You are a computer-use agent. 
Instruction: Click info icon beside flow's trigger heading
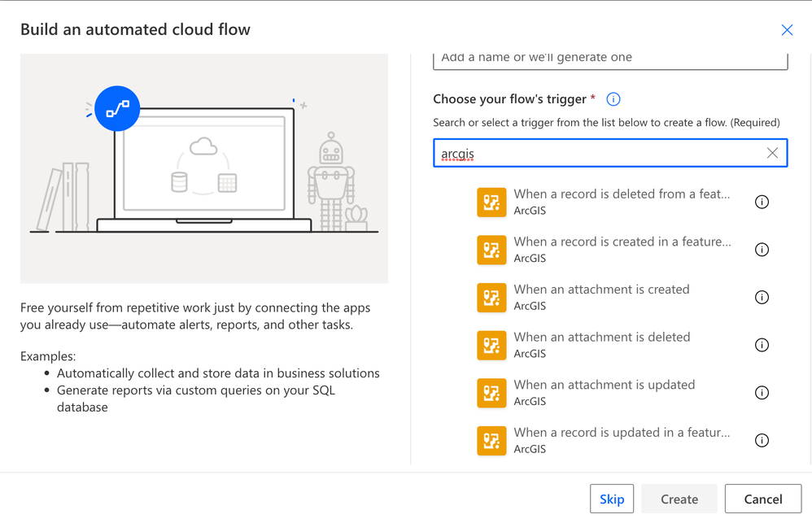(613, 99)
